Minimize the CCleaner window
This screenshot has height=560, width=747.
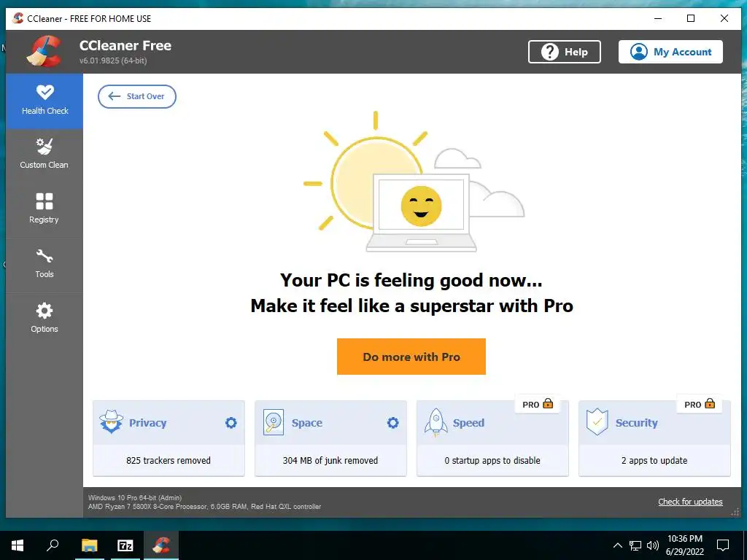pos(658,18)
